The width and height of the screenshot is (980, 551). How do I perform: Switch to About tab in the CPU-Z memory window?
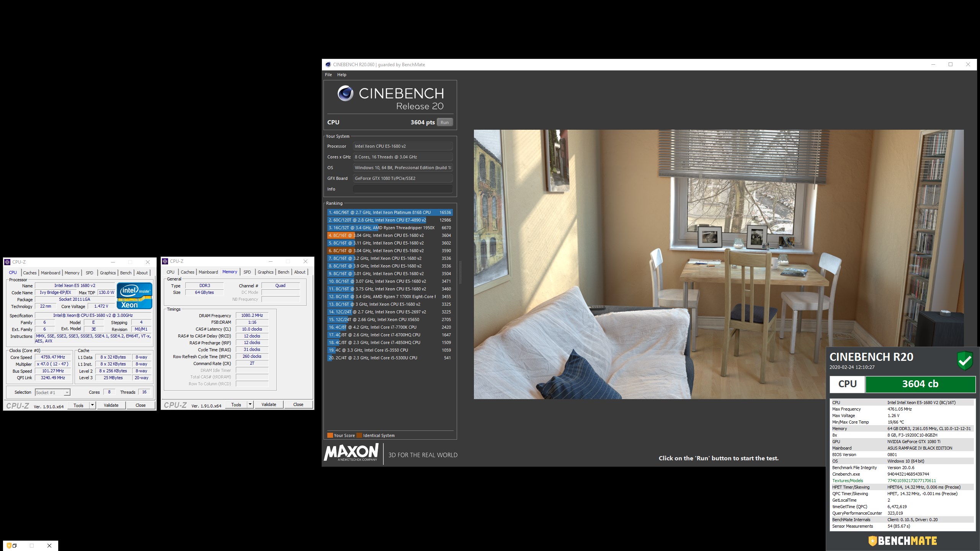[300, 272]
